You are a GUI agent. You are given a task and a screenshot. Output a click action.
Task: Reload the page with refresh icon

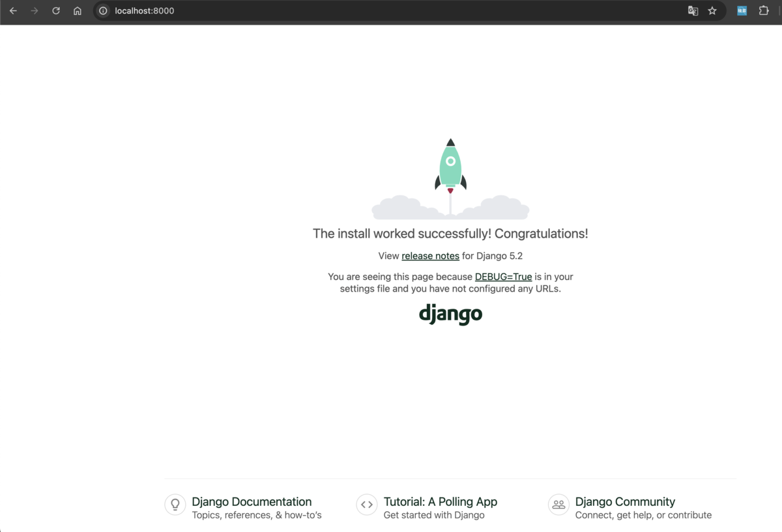56,11
